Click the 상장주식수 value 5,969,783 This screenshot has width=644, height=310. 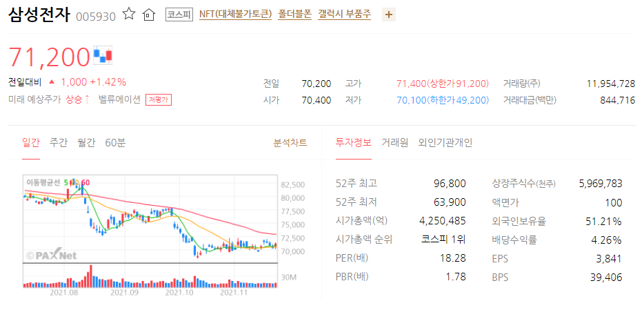click(601, 184)
